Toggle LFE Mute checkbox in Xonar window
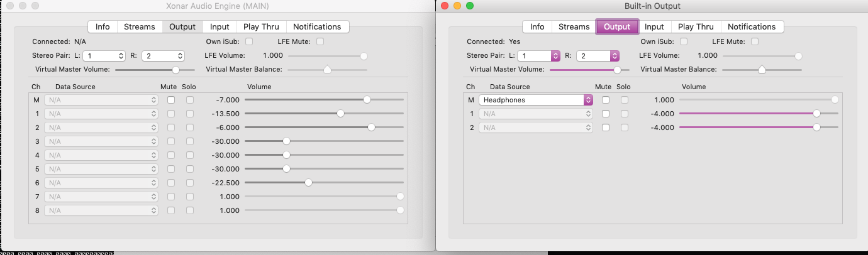 click(320, 41)
